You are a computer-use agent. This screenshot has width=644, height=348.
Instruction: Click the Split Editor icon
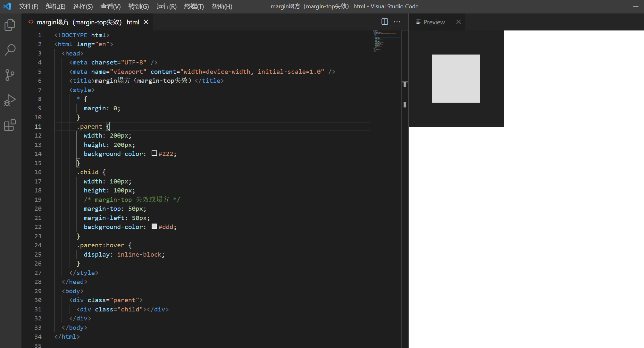tap(385, 22)
